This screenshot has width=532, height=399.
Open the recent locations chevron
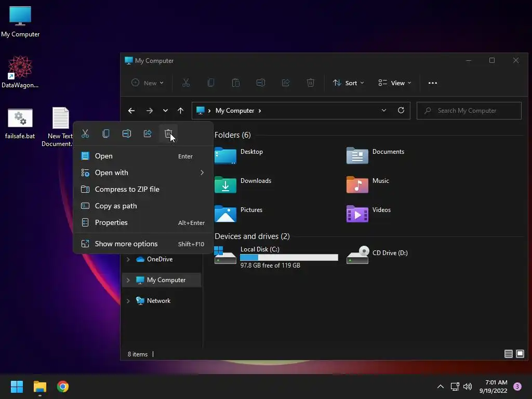[x=165, y=111]
